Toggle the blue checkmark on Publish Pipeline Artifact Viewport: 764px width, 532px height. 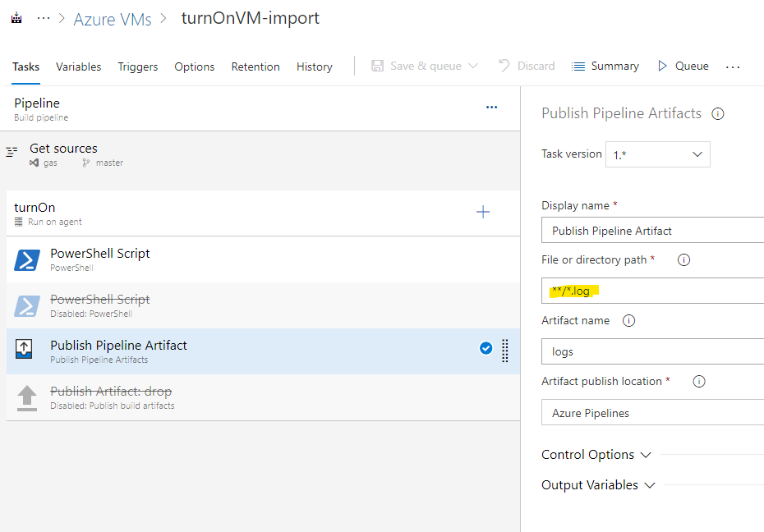tap(486, 348)
